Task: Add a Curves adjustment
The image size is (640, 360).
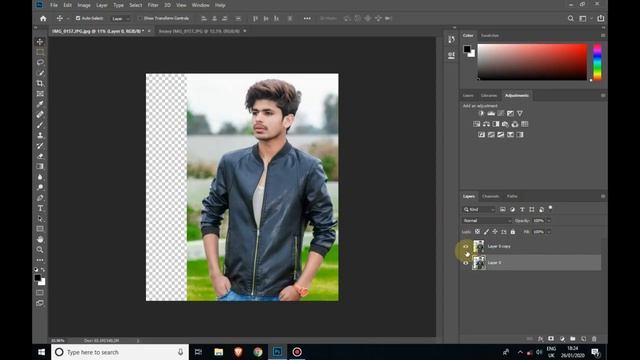Action: tap(501, 113)
